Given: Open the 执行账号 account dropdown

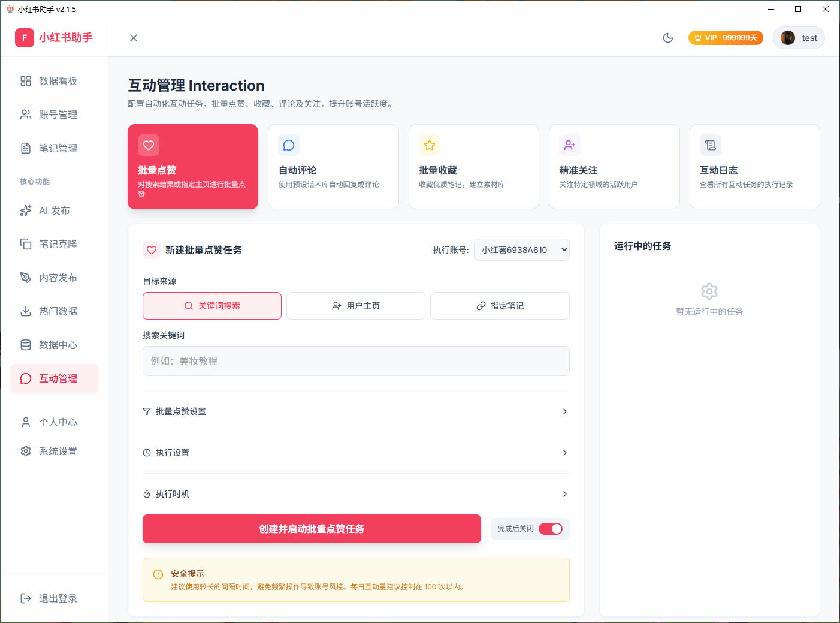Looking at the screenshot, I should point(521,249).
